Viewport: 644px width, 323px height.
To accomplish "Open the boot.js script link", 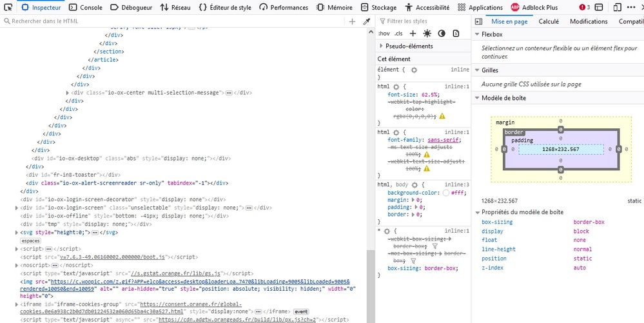I will point(113,257).
